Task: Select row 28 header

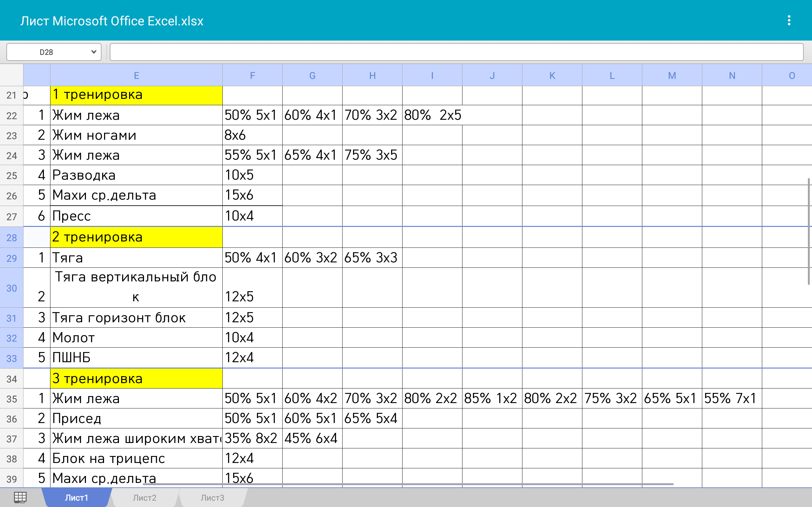Action: (11, 237)
